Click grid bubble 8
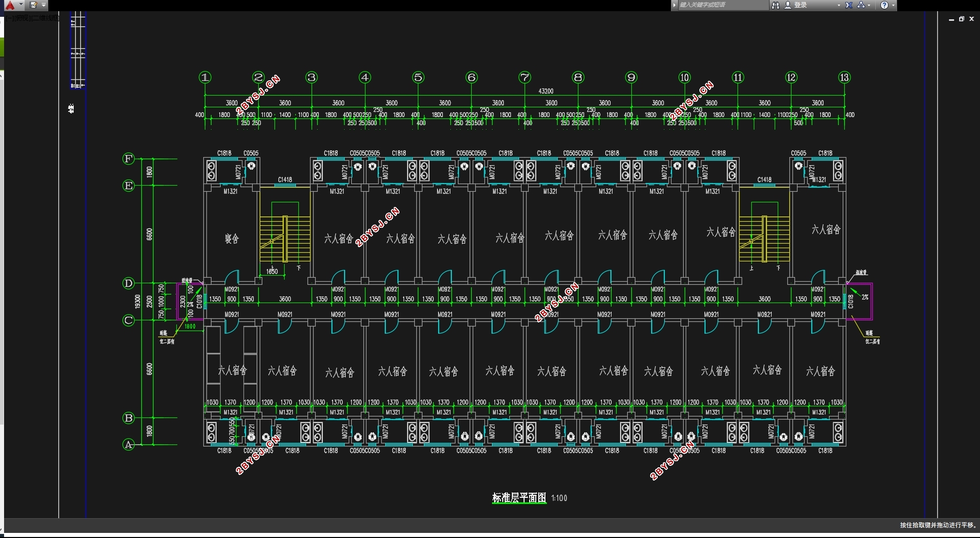This screenshot has height=538, width=980. click(x=578, y=77)
